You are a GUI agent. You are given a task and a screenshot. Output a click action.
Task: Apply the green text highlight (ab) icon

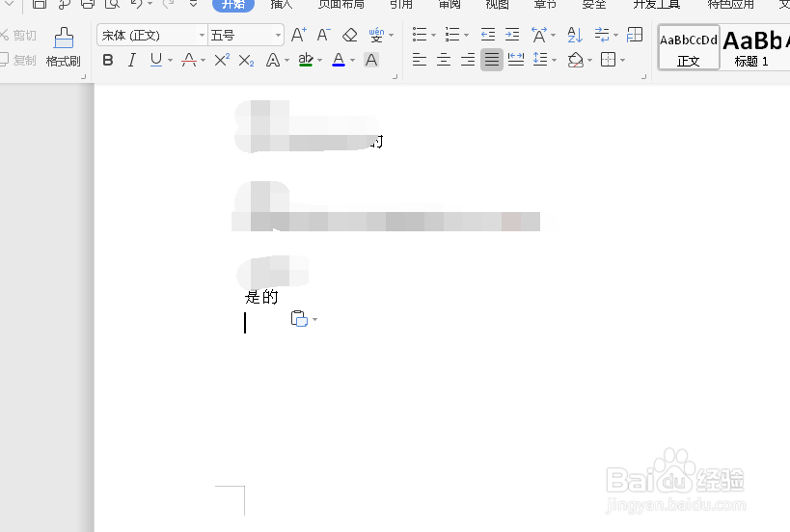pos(306,61)
